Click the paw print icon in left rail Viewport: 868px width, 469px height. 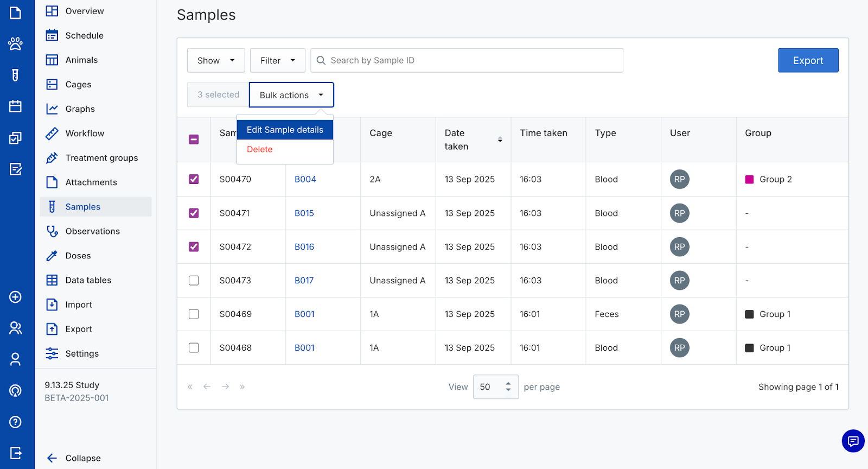point(15,43)
